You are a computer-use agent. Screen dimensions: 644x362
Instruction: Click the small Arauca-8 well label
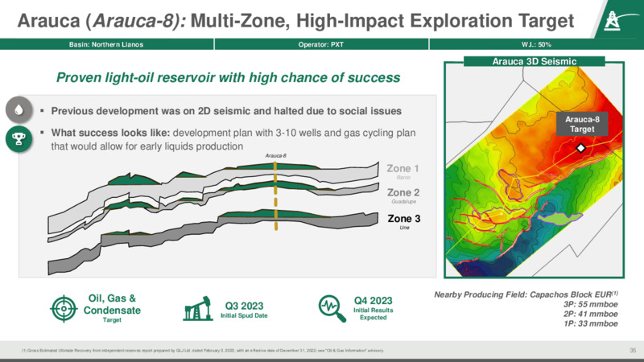point(275,155)
